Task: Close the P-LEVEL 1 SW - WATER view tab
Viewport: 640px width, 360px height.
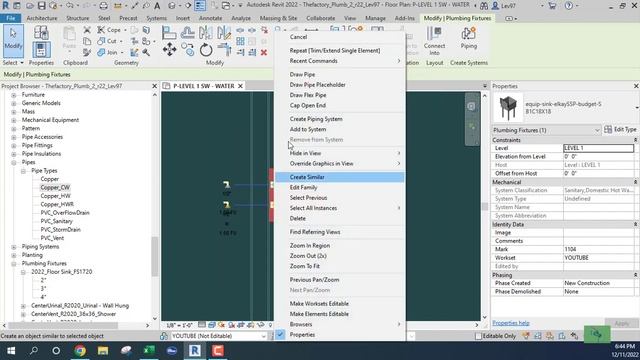Action: coord(240,86)
